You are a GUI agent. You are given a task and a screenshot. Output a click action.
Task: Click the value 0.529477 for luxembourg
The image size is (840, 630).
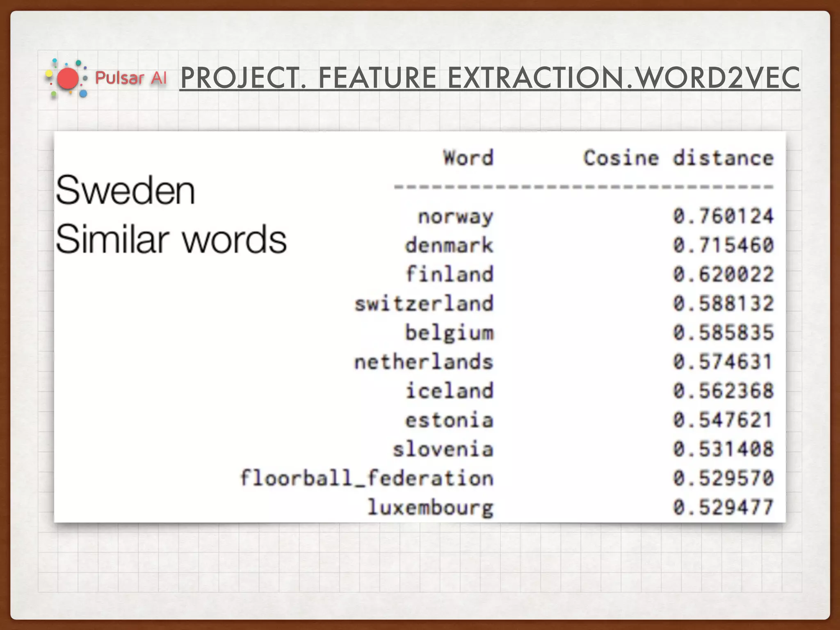(x=724, y=507)
